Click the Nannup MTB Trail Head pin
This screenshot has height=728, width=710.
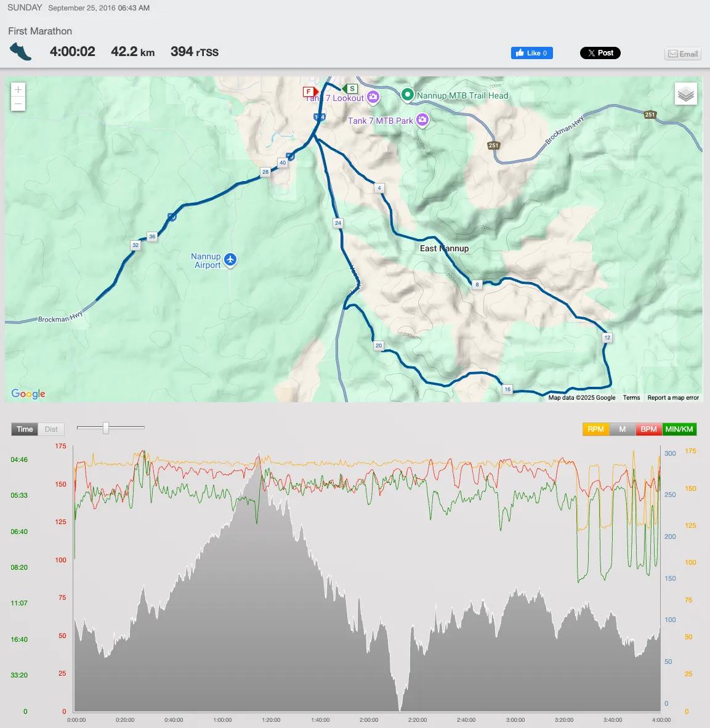pyautogui.click(x=407, y=95)
